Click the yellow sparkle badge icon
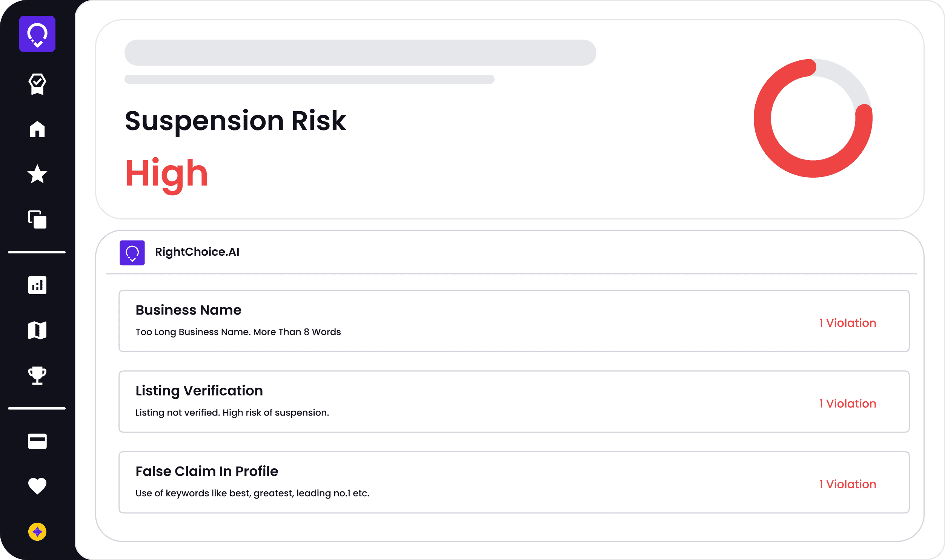This screenshot has height=560, width=945. point(37,532)
